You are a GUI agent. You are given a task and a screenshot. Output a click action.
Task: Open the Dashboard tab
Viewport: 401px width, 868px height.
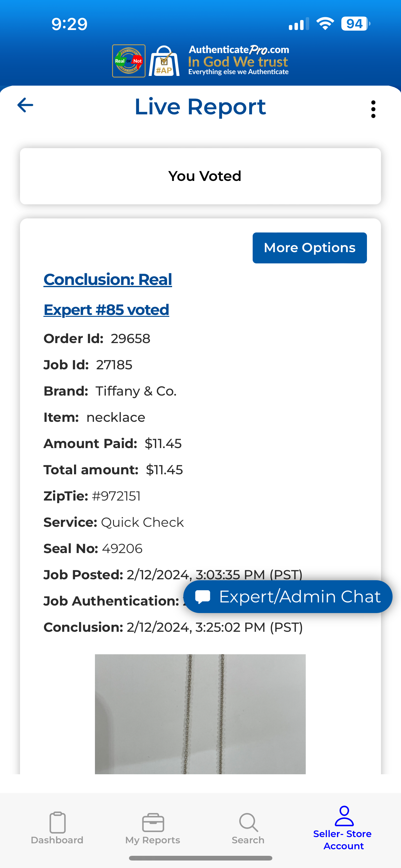tap(57, 828)
